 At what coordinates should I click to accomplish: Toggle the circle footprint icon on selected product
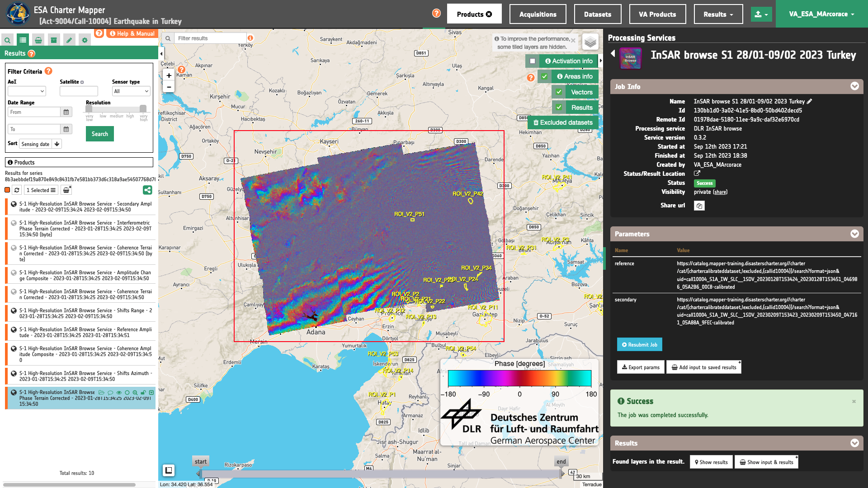pos(127,393)
